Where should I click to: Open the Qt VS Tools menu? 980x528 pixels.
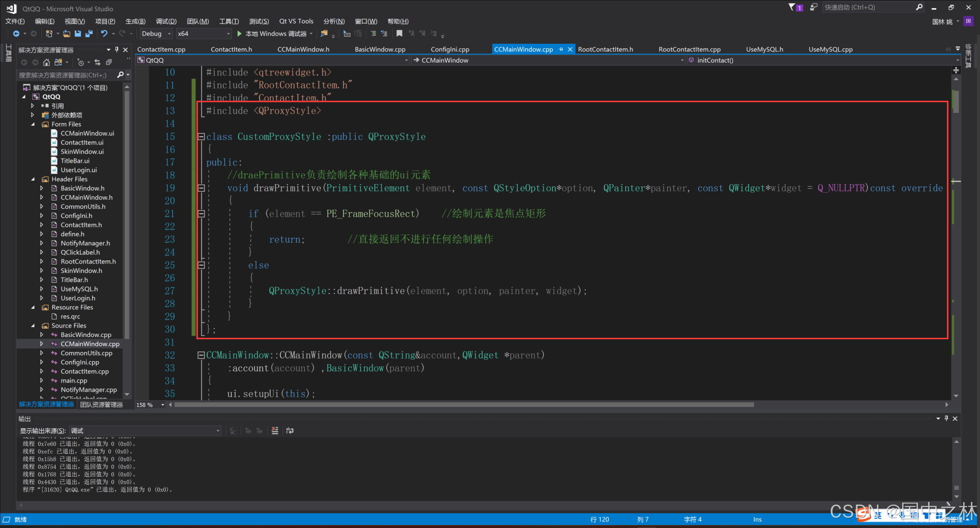296,21
